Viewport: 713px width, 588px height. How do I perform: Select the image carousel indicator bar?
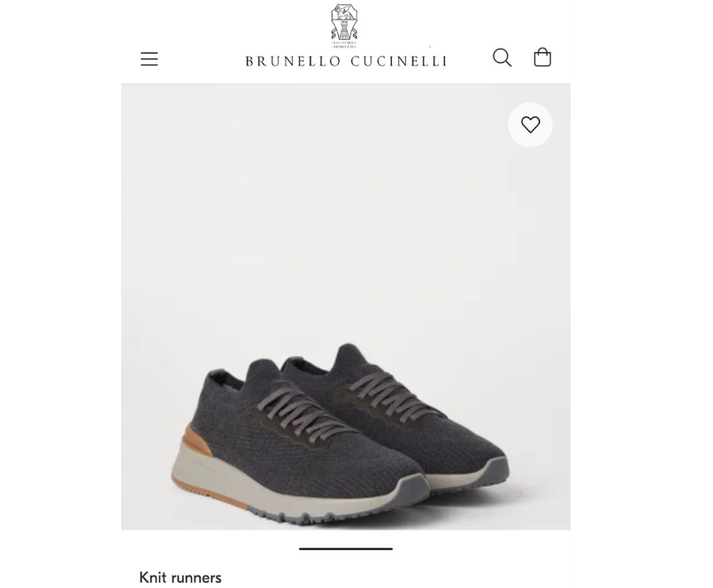click(x=346, y=549)
